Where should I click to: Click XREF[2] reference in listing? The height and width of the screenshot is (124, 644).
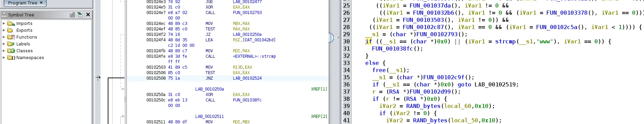click(319, 116)
